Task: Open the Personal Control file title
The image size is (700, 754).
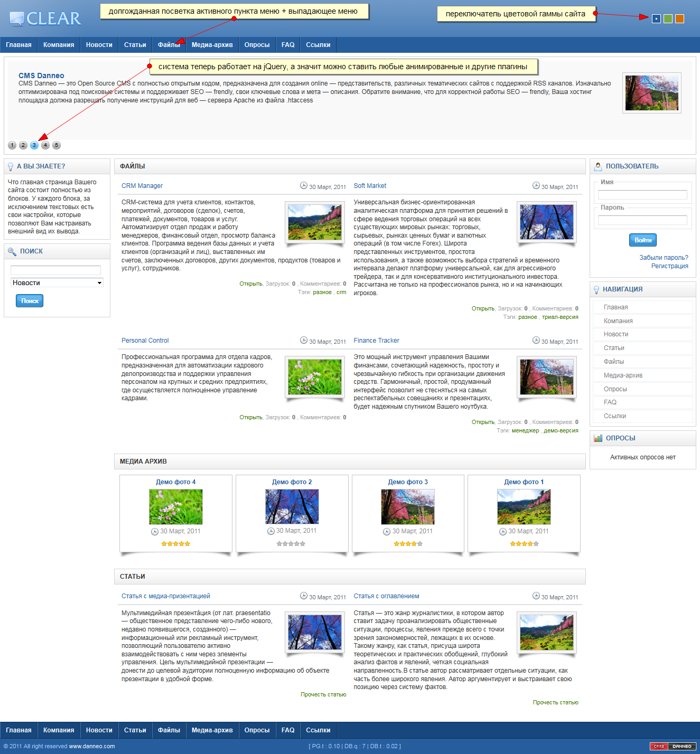Action: [x=145, y=341]
